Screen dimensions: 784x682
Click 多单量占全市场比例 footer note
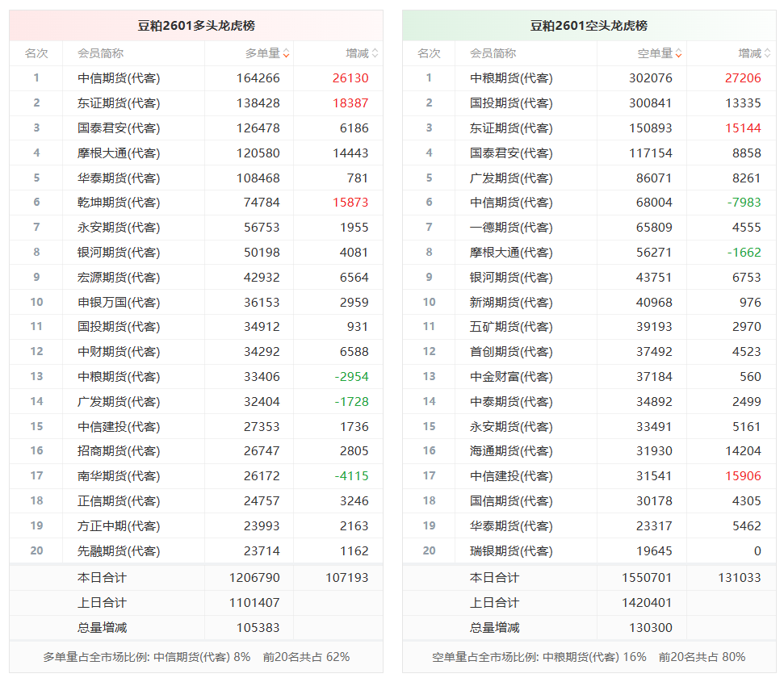[196, 657]
